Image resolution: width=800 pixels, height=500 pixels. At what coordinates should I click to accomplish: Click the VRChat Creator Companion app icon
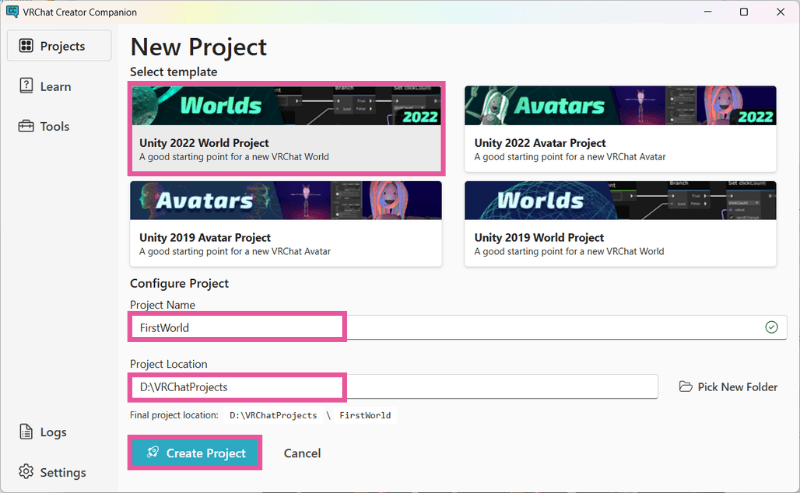coord(12,12)
